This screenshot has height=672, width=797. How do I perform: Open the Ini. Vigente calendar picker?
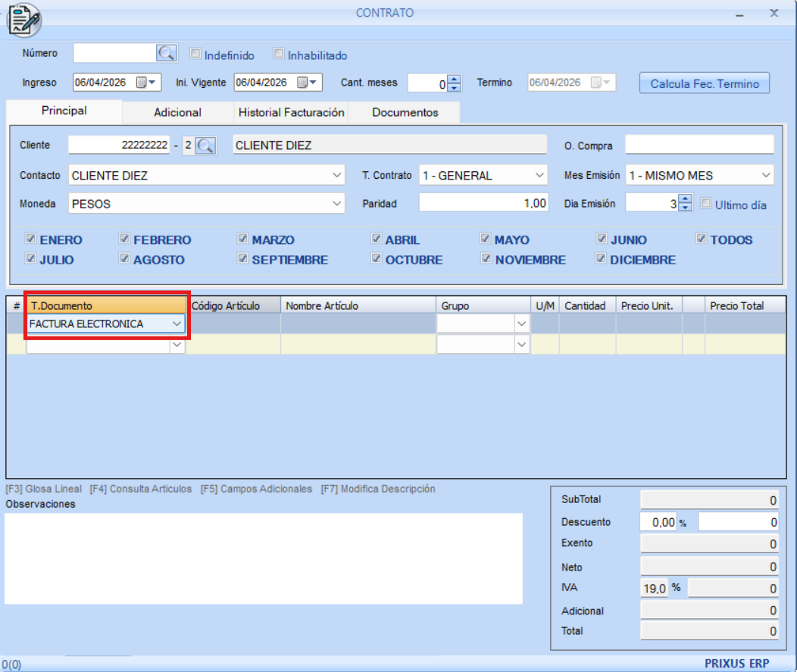306,82
